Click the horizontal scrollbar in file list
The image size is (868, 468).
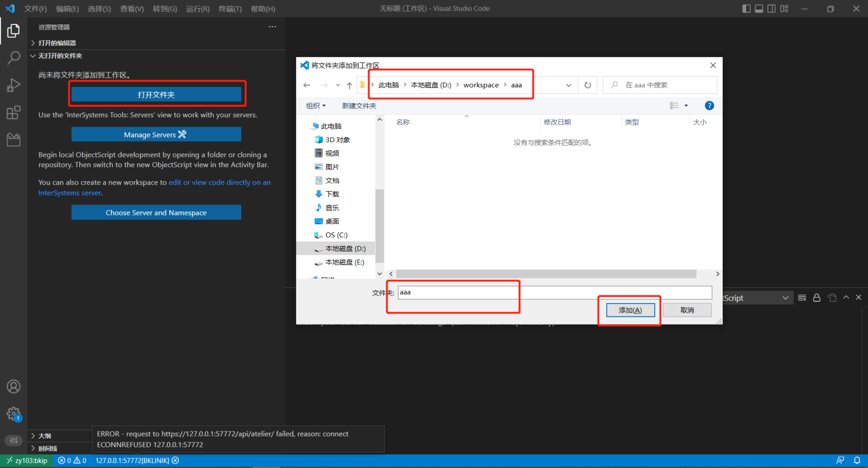tap(546, 274)
